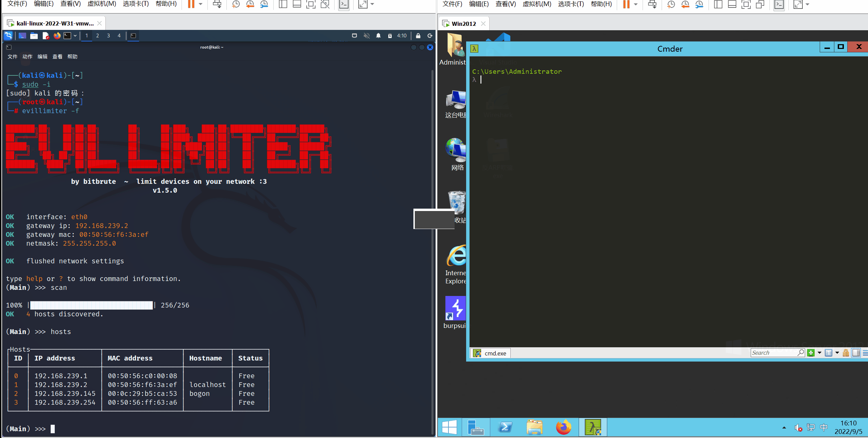Image resolution: width=868 pixels, height=438 pixels.
Task: Send Ctrl+Alt+Del to the Kali guest
Action: (x=217, y=5)
